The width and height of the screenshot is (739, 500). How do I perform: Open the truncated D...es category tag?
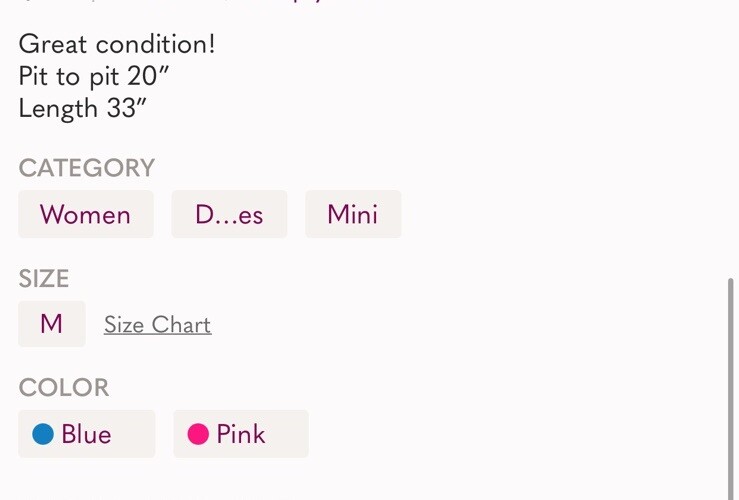tap(229, 215)
